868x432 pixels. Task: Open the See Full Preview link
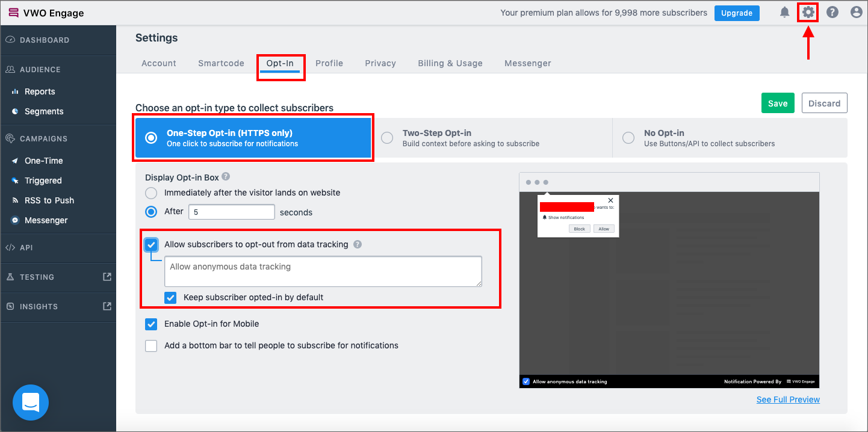click(x=788, y=400)
